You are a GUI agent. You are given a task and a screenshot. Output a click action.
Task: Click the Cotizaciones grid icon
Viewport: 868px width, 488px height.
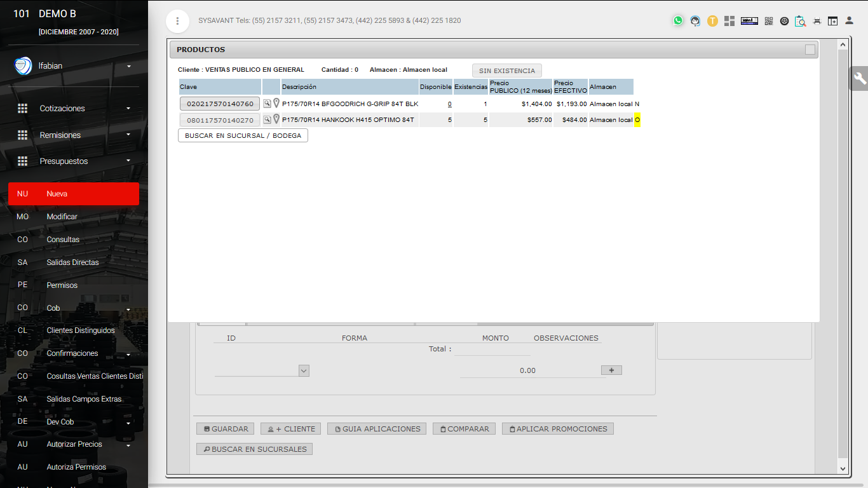point(23,109)
